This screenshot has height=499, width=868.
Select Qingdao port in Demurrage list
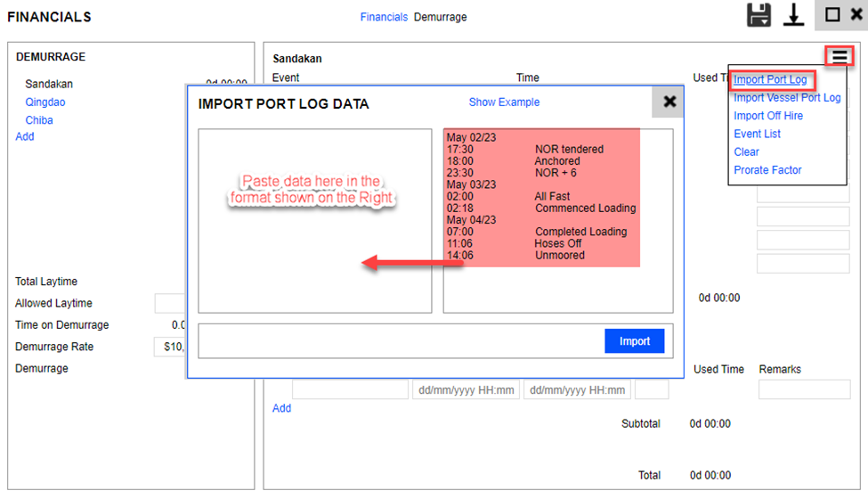pos(45,102)
